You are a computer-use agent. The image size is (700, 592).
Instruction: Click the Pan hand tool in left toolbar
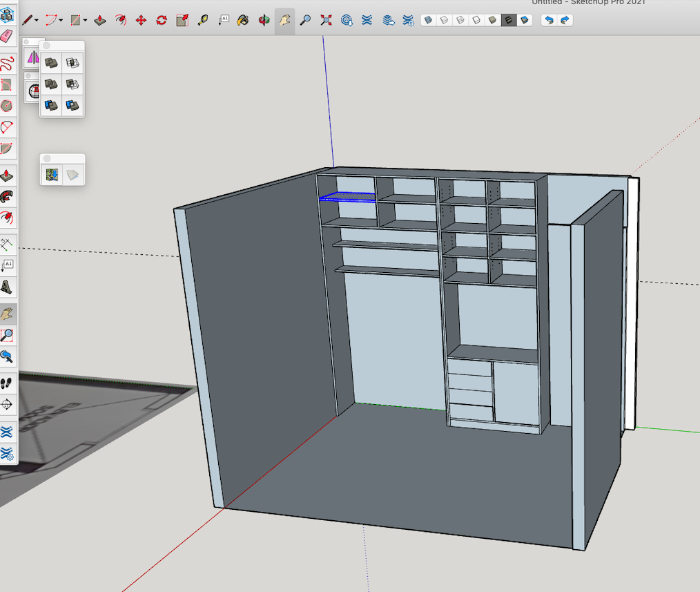(7, 314)
